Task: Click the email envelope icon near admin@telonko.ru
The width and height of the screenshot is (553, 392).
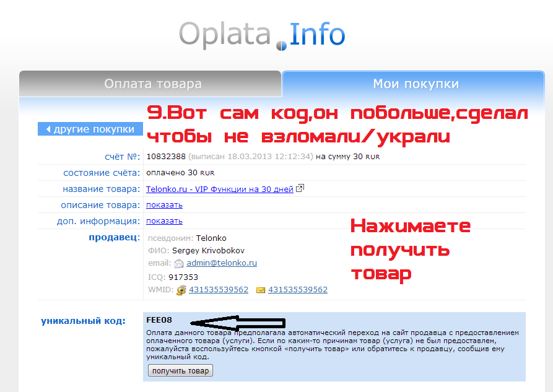Action: click(179, 264)
